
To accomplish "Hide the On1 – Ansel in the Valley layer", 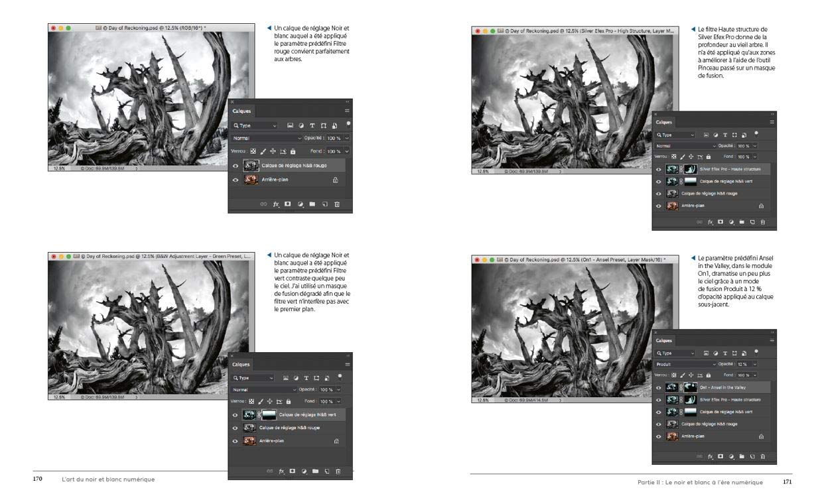I will 659,387.
